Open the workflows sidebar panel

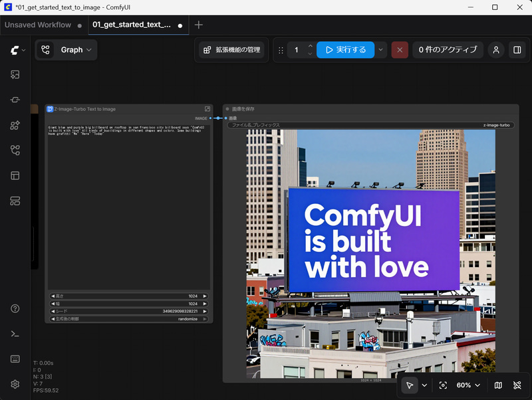[15, 150]
